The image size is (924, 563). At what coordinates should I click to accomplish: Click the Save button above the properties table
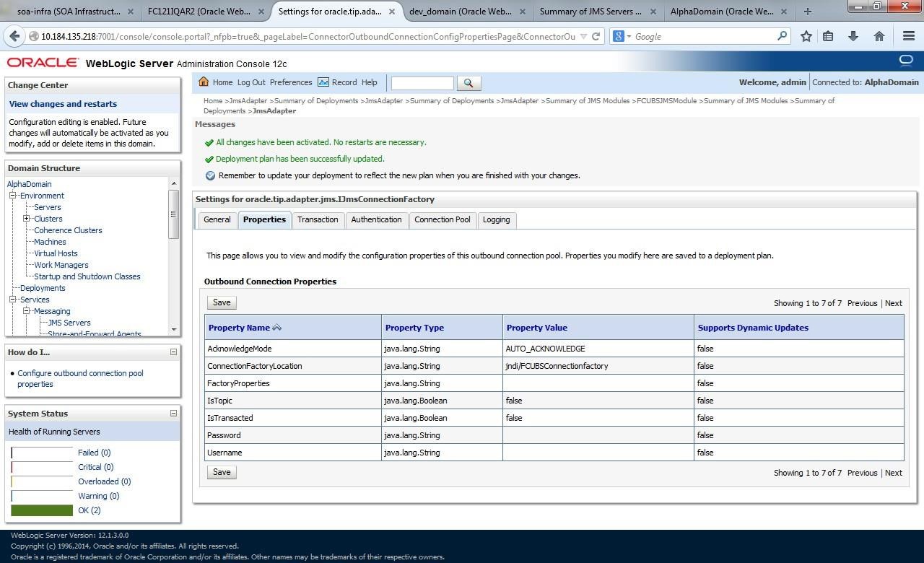coord(221,302)
